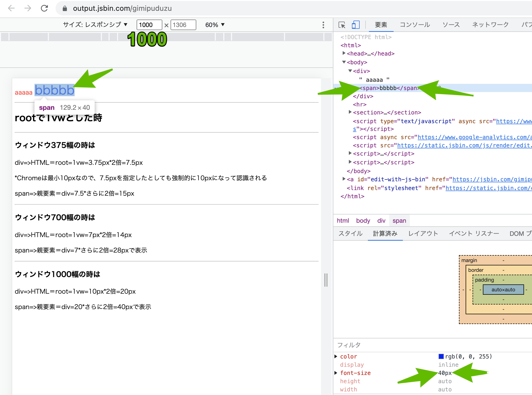Click the ウィンドウ1000幅の時は heading
The height and width of the screenshot is (395, 532).
point(58,274)
